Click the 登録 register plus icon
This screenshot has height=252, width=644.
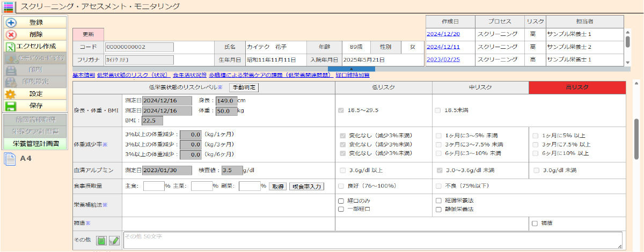tap(11, 23)
